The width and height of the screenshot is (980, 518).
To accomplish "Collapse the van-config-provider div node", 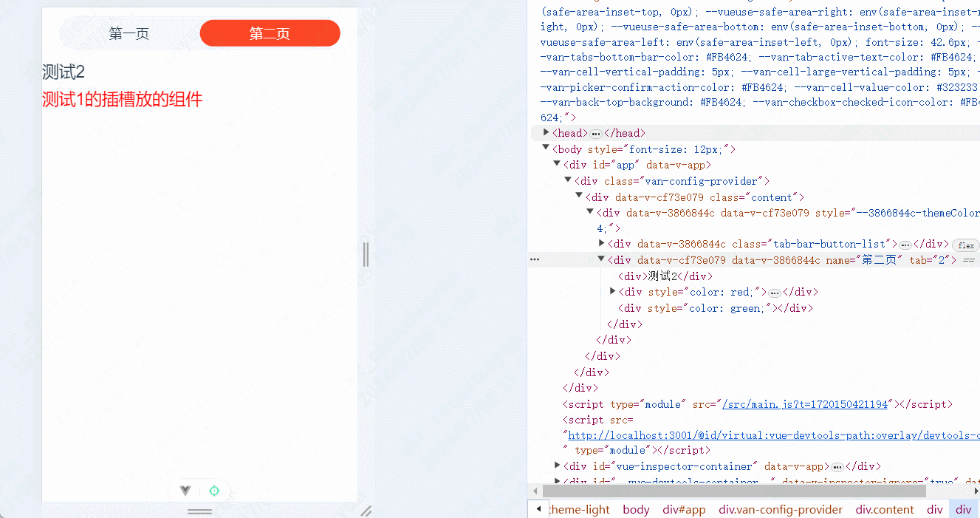I will (569, 180).
